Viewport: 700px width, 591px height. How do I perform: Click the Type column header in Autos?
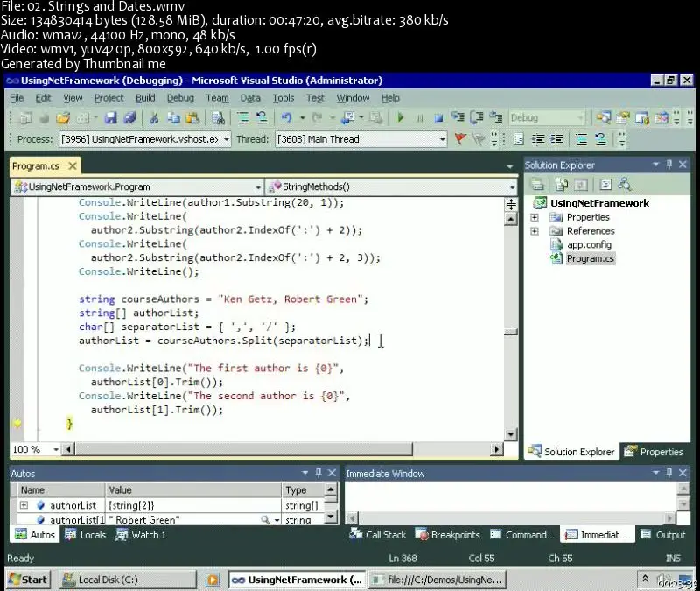pyautogui.click(x=303, y=490)
